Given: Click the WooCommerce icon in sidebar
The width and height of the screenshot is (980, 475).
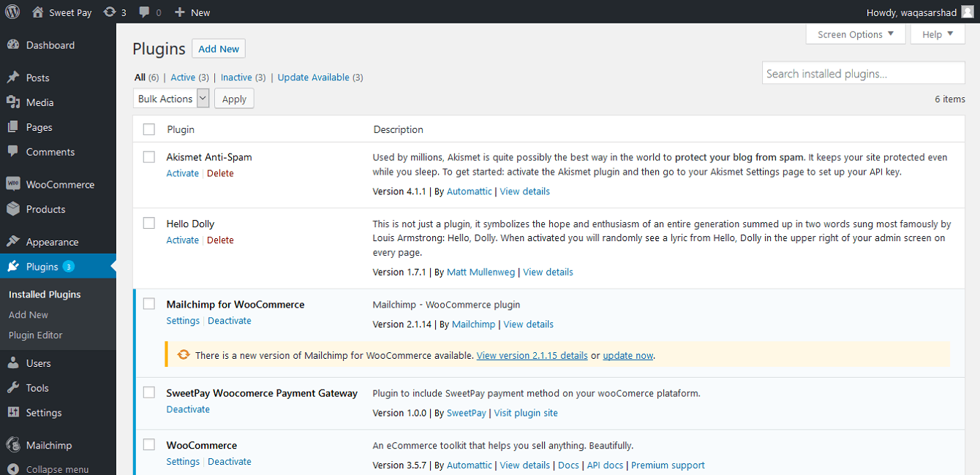Looking at the screenshot, I should pos(13,184).
